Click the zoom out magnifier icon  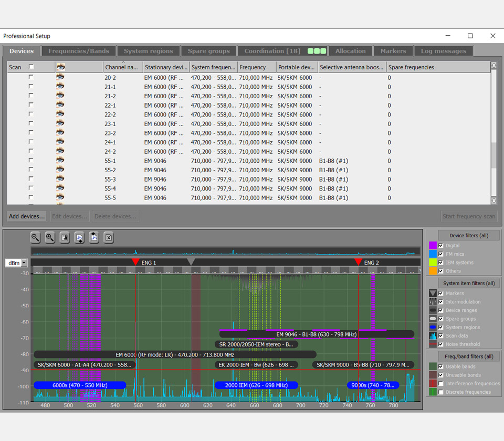coord(35,238)
